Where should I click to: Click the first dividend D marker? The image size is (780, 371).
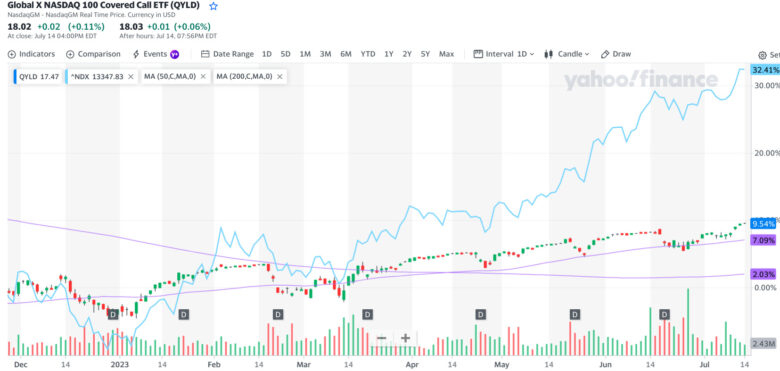[113, 314]
